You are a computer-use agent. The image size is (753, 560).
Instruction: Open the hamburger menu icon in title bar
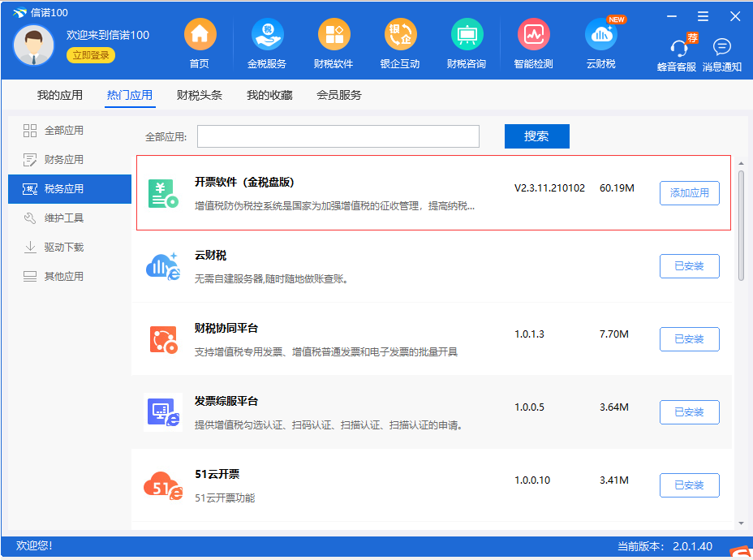point(703,16)
